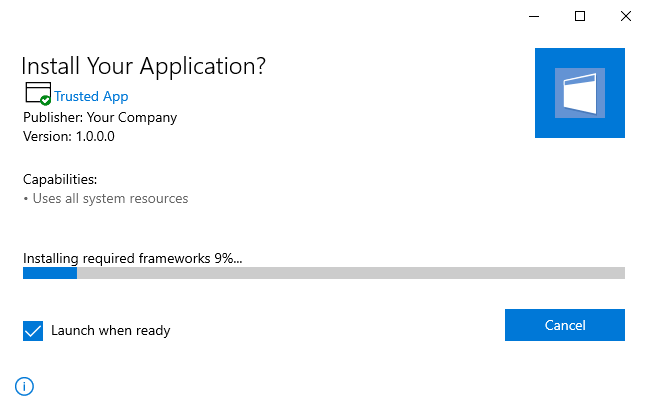This screenshot has height=412, width=647.
Task: Click the gray remaining part of the progress bar
Action: [x=351, y=273]
